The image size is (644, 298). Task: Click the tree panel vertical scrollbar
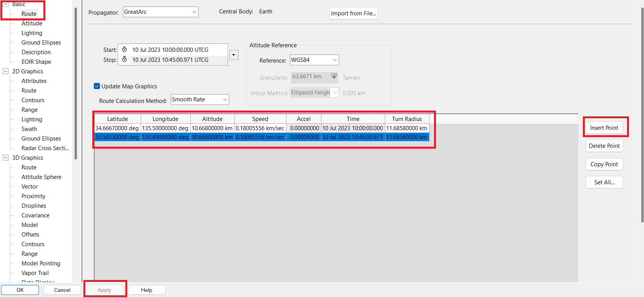coord(76,83)
